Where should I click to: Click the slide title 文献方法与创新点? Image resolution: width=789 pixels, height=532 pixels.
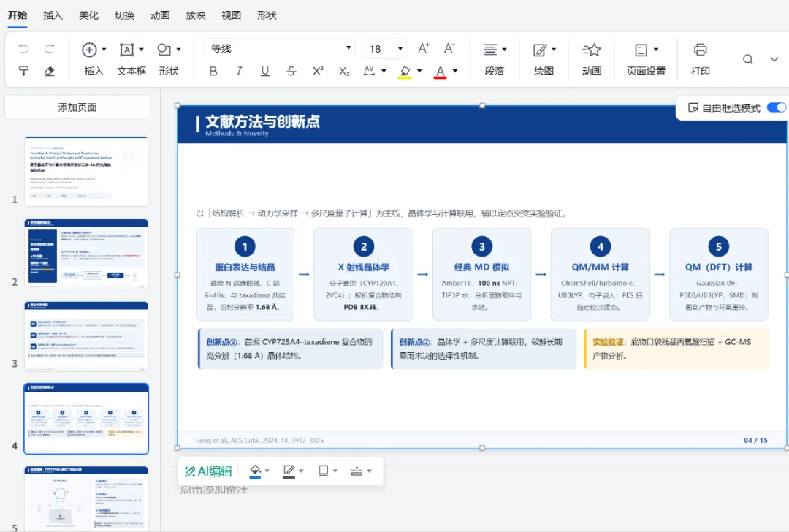[x=263, y=121]
